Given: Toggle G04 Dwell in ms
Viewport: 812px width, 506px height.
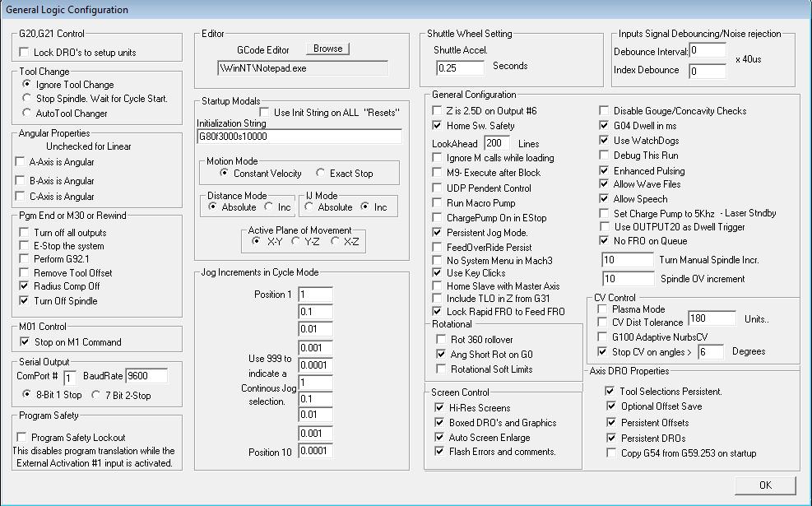Looking at the screenshot, I should tap(604, 125).
